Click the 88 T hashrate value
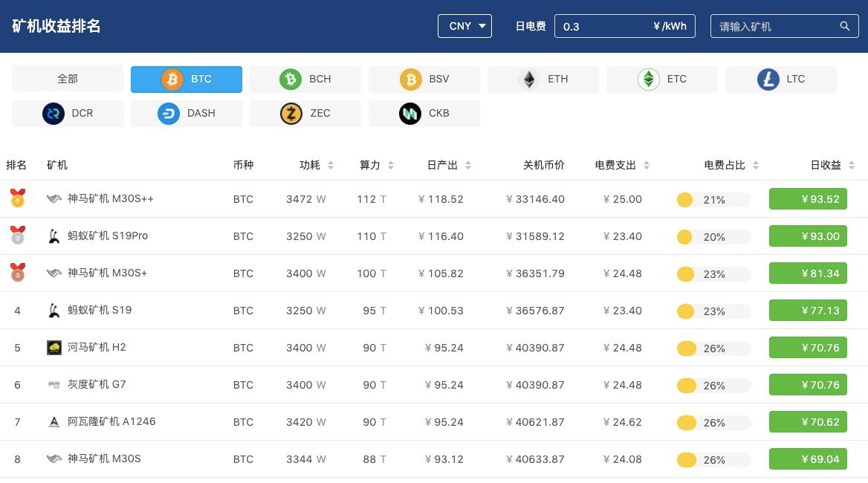Image resolution: width=868 pixels, height=483 pixels. click(375, 459)
